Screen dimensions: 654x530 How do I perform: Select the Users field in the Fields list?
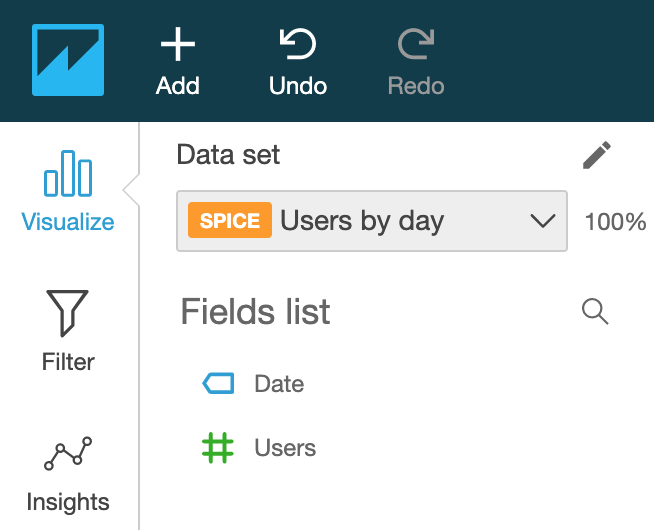[x=285, y=448]
